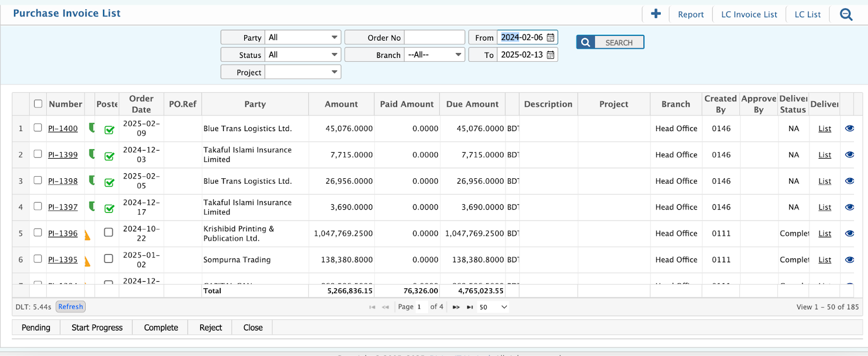The image size is (868, 356).
Task: View details eye icon for PI-1395
Action: pos(850,260)
